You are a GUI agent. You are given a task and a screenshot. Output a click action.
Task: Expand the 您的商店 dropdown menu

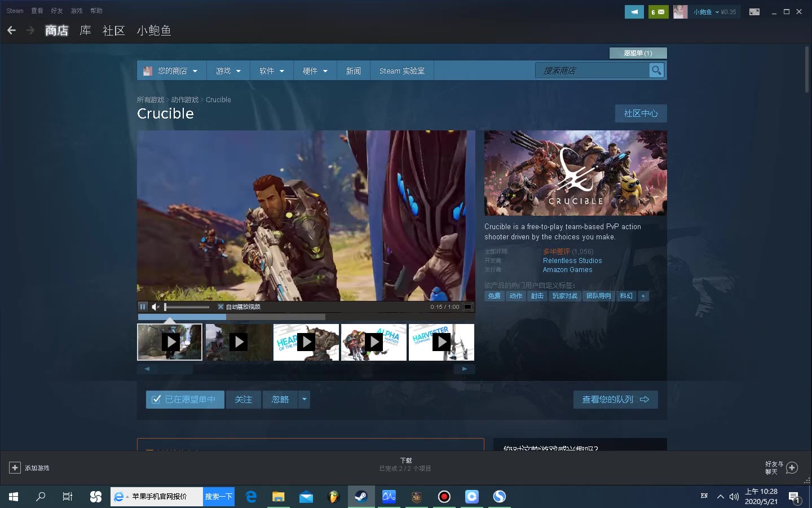pyautogui.click(x=172, y=71)
